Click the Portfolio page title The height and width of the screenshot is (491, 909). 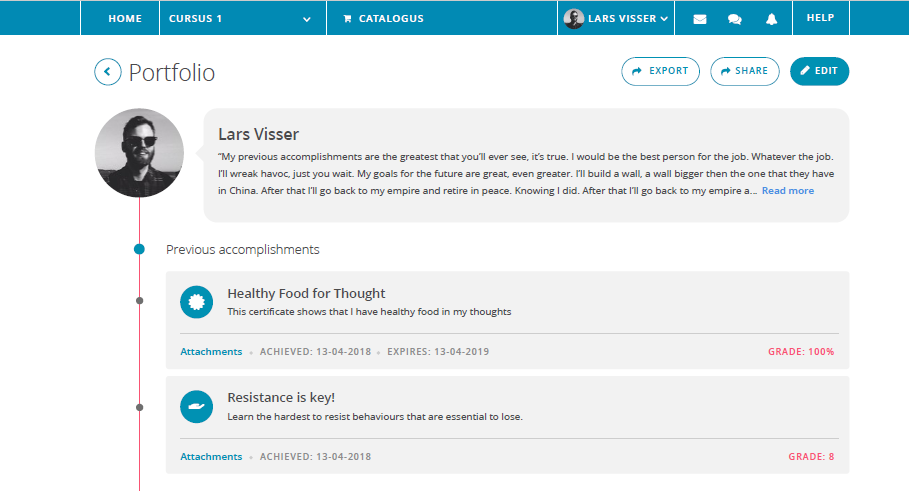pyautogui.click(x=172, y=72)
